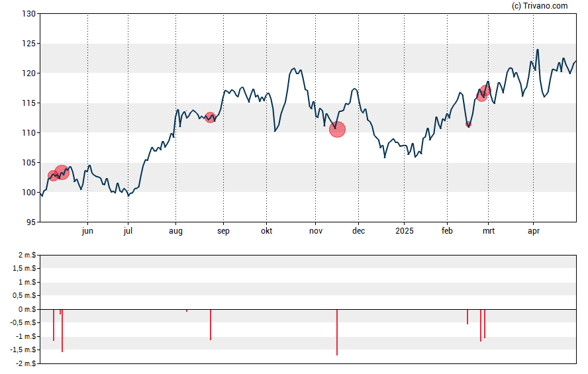Click the mid-February red bar in volume chart
This screenshot has width=588, height=374.
pyautogui.click(x=467, y=316)
